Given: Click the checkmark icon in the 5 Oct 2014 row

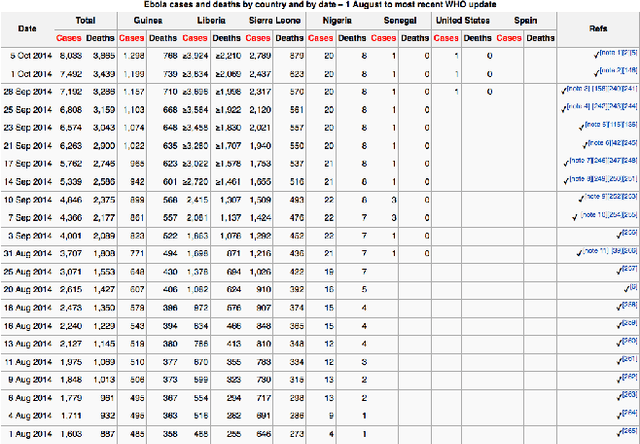Looking at the screenshot, I should tap(594, 55).
